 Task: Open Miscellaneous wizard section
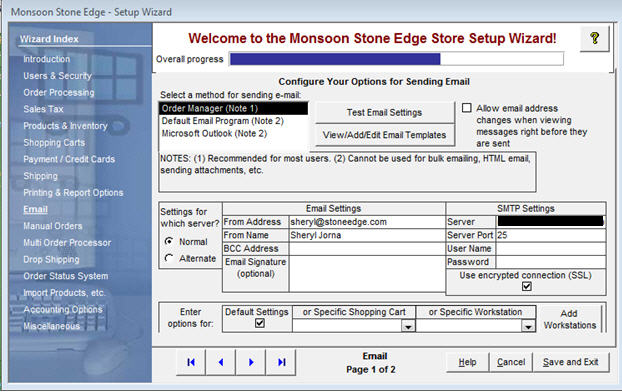pyautogui.click(x=51, y=326)
